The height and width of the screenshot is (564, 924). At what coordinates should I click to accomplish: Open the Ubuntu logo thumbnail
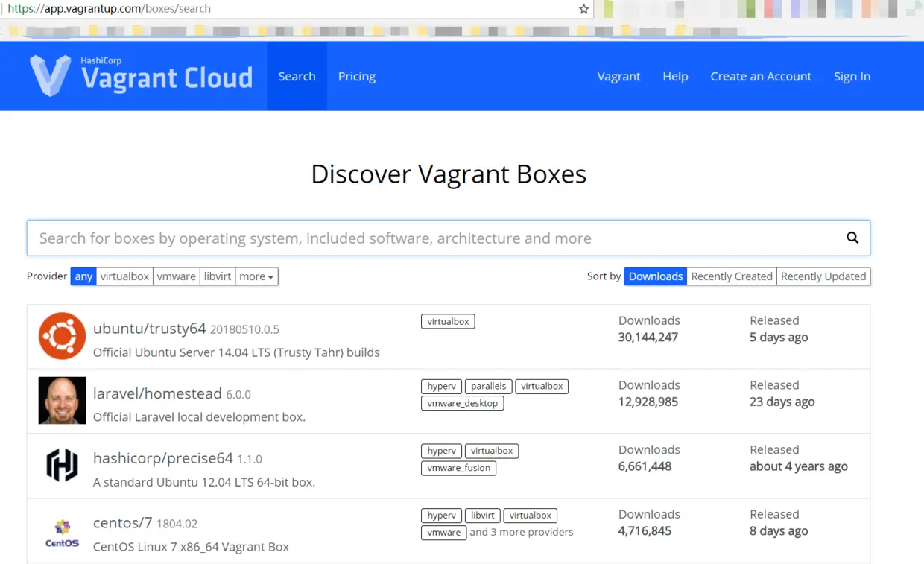click(x=62, y=336)
